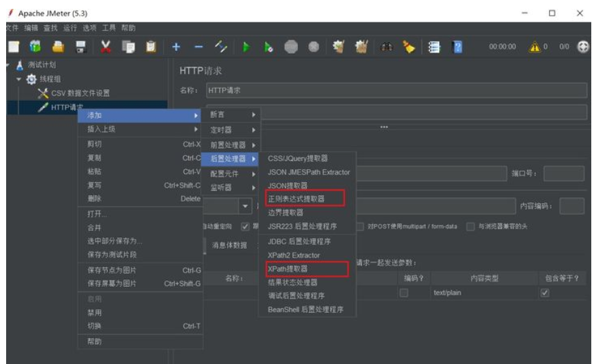Open the Function helper list icon
This screenshot has width=594, height=364.
pyautogui.click(x=434, y=47)
